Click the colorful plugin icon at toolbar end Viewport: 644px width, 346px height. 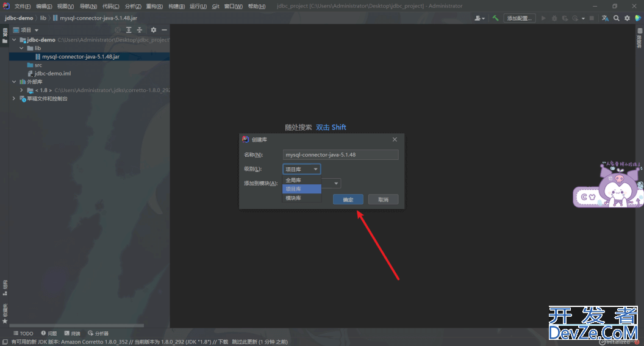point(638,18)
